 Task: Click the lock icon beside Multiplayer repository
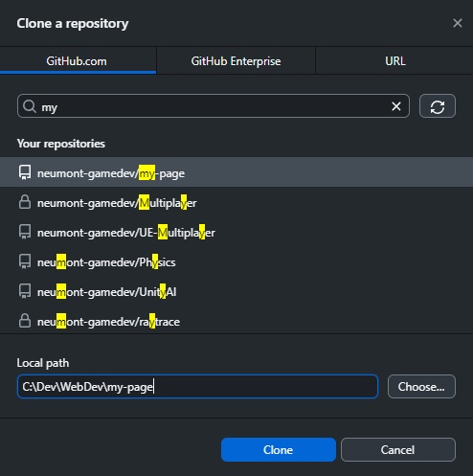tap(25, 202)
